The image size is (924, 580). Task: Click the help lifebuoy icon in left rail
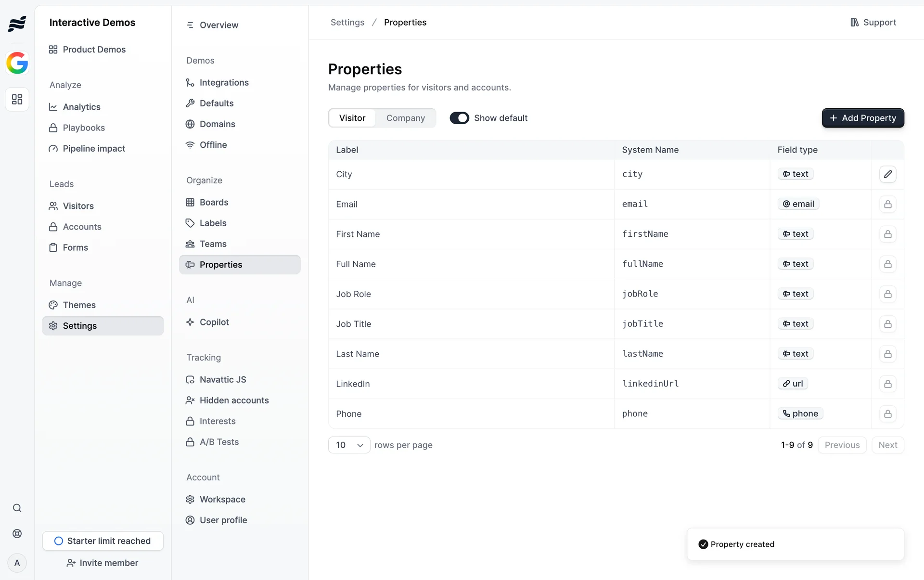point(17,533)
